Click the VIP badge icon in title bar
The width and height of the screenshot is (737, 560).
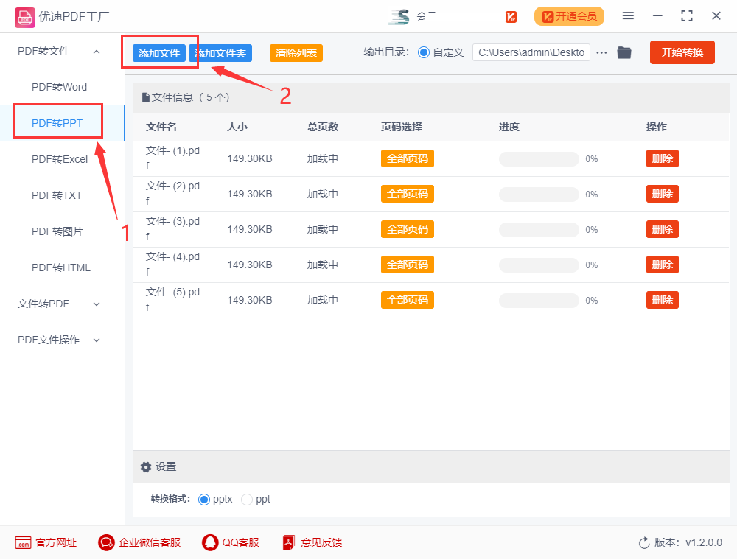[511, 17]
